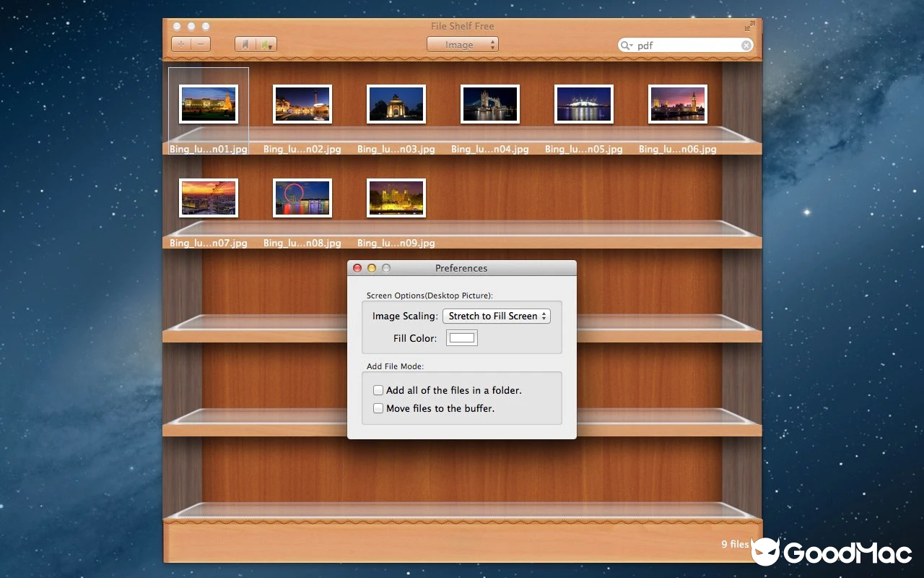Click the search magnifier menu icon

(x=626, y=46)
